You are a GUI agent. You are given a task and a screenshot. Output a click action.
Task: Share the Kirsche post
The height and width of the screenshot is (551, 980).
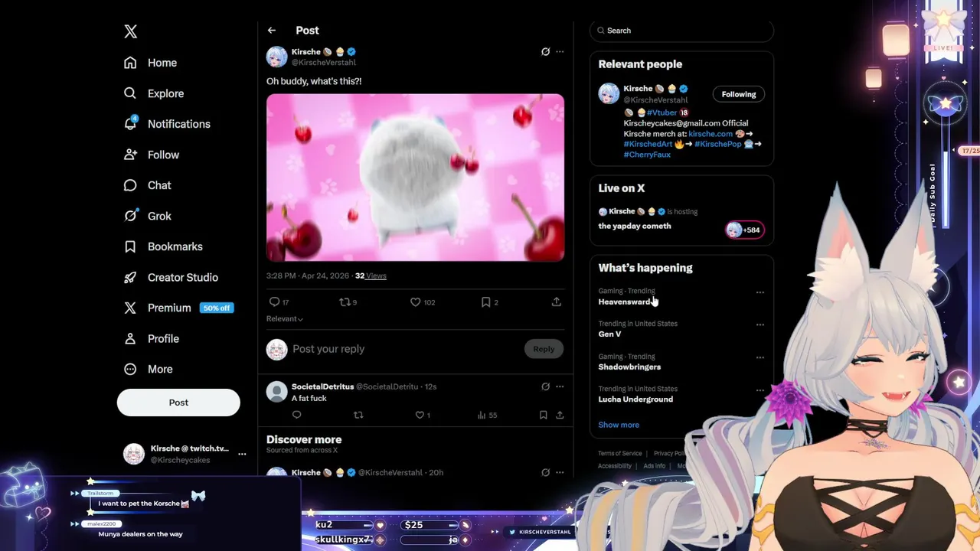click(x=557, y=302)
